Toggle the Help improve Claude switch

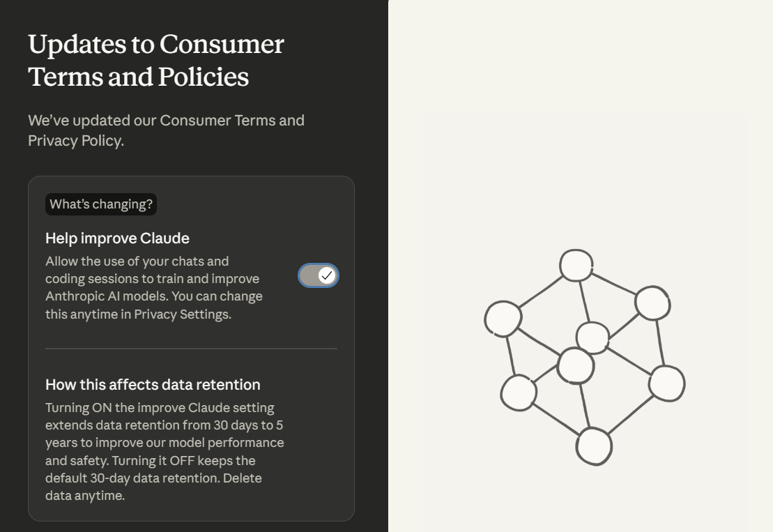[x=319, y=275]
